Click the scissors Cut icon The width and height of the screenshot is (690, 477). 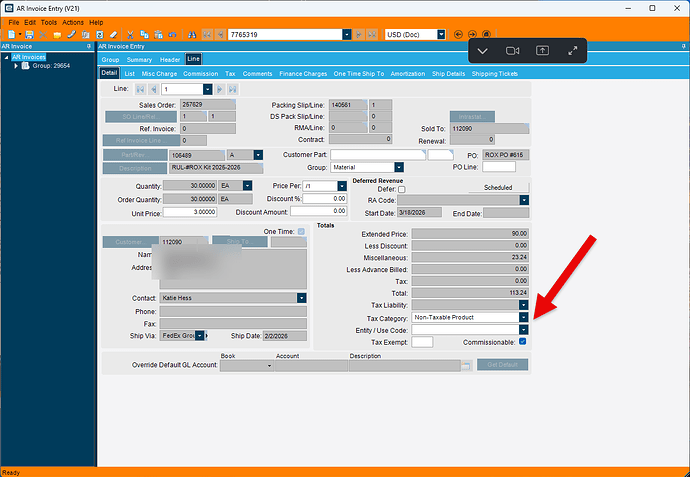(130, 34)
